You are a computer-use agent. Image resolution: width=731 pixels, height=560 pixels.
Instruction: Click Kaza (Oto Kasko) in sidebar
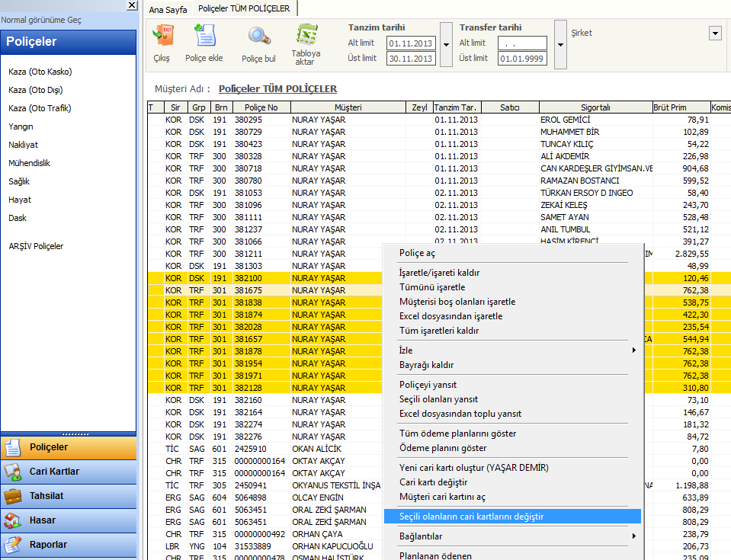point(40,72)
